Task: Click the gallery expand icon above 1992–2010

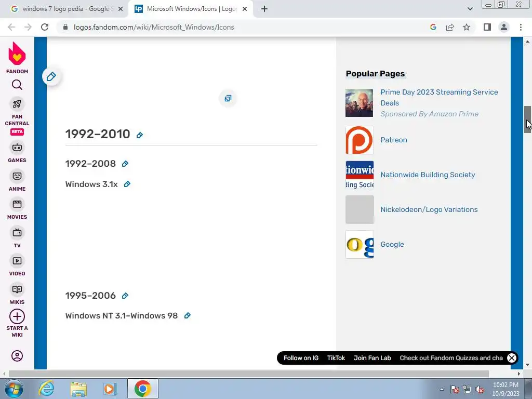Action: point(228,98)
